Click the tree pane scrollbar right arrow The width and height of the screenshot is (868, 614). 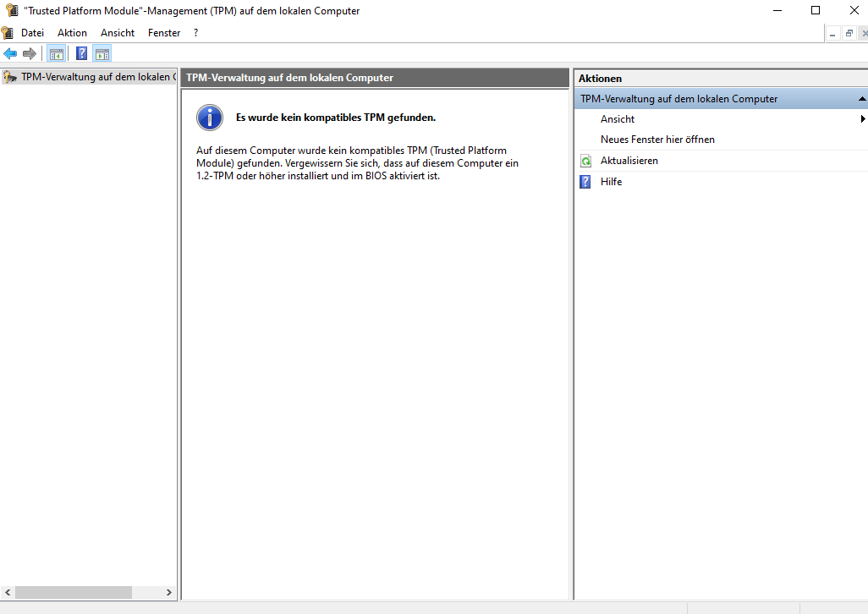point(169,592)
